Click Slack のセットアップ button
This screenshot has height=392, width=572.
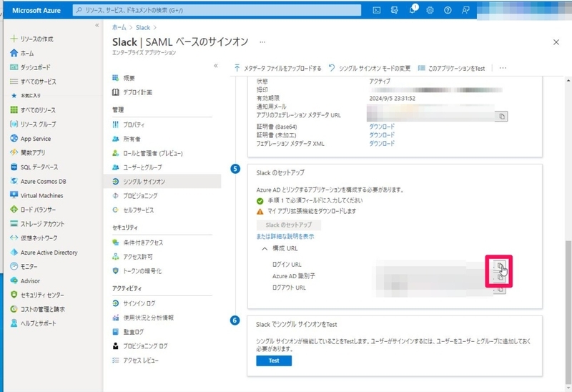coord(289,225)
